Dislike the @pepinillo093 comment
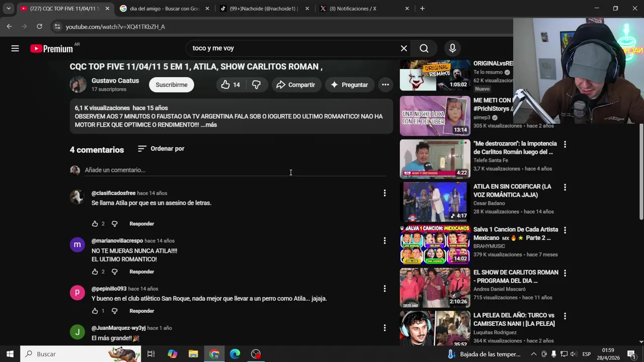Image resolution: width=644 pixels, height=362 pixels. click(114, 311)
